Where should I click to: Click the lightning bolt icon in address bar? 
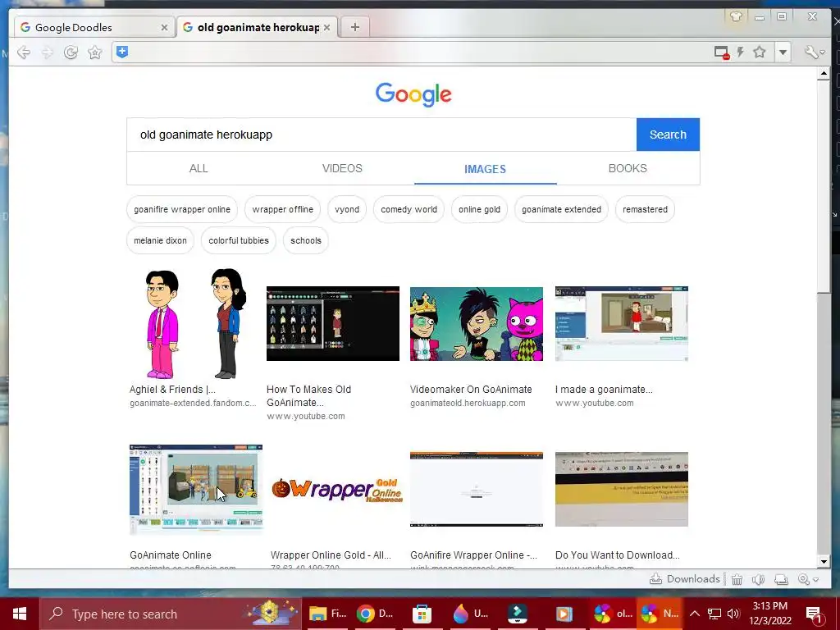pyautogui.click(x=741, y=52)
